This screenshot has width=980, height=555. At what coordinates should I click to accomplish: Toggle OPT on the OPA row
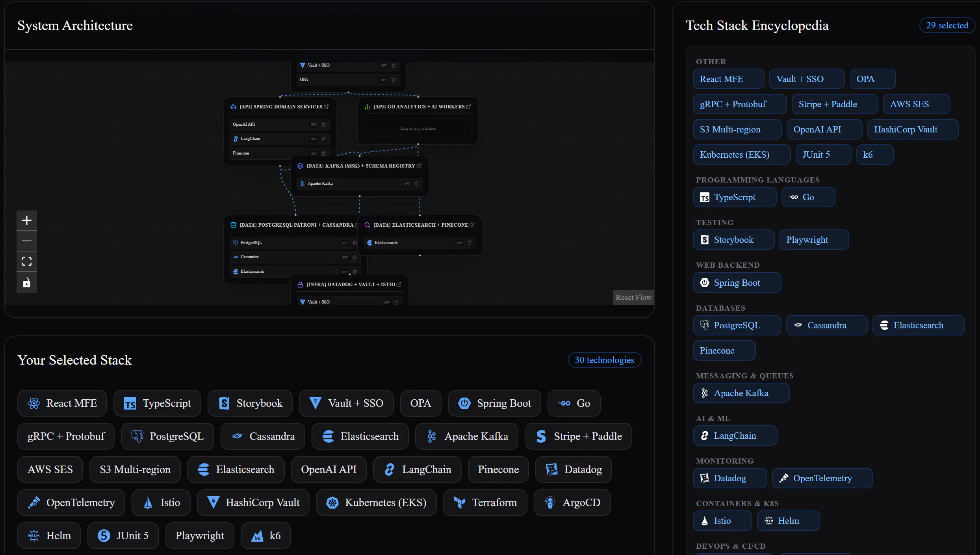[x=384, y=80]
